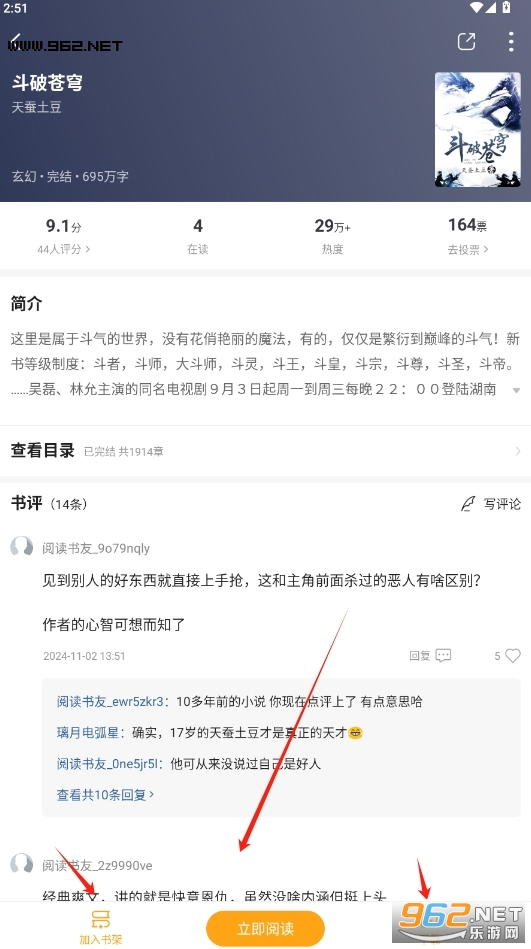
Task: Tap the Read Now orange button
Action: tap(265, 928)
